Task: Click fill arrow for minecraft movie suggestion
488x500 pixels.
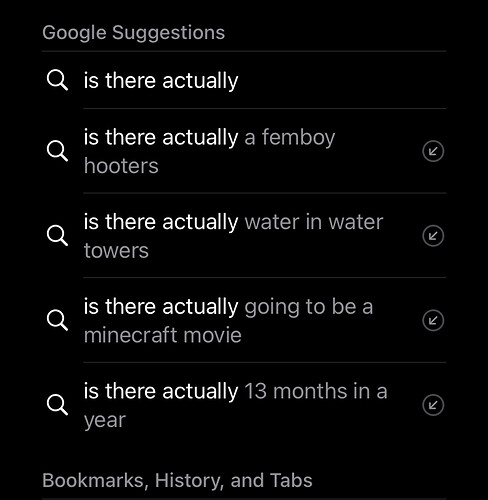Action: [x=433, y=320]
